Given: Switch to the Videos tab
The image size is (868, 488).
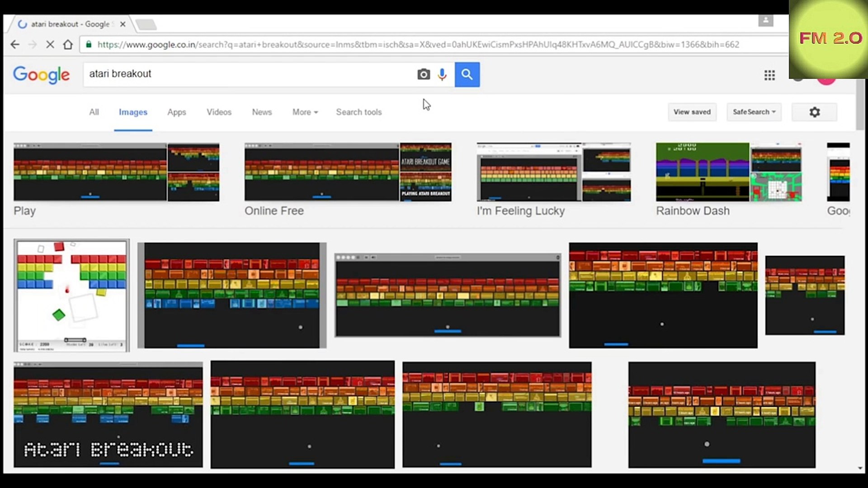Looking at the screenshot, I should [219, 112].
